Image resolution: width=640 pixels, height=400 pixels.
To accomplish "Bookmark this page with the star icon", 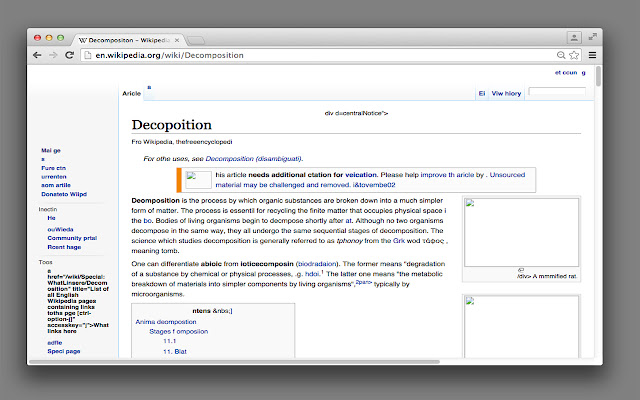I will (x=575, y=55).
